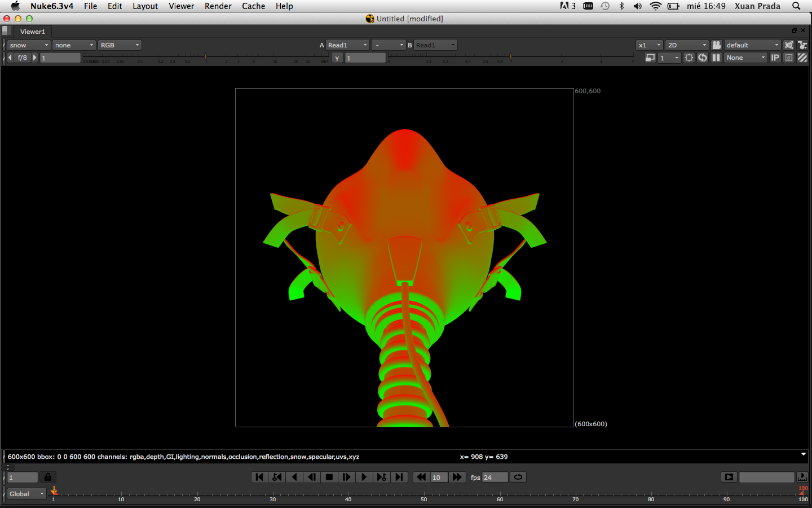Click the flipbook render button
The height and width of the screenshot is (508, 812).
(x=729, y=477)
